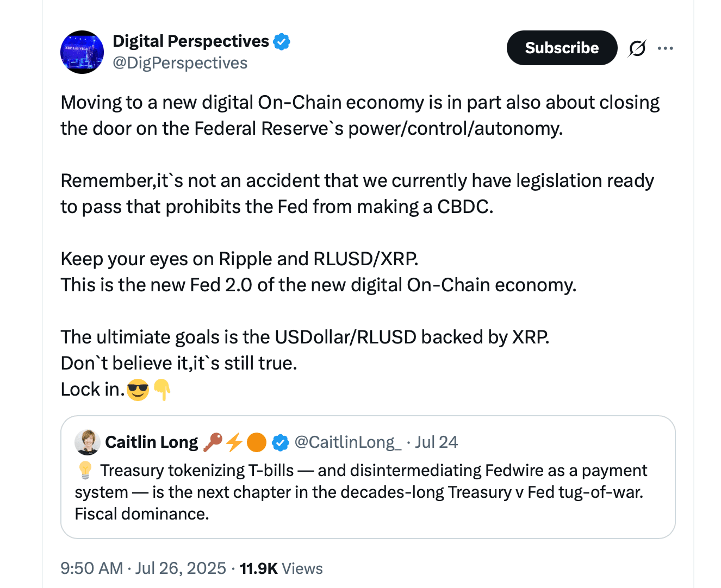Click Caitlin Long's blue verified checkmark
The width and height of the screenshot is (721, 588).
coord(280,443)
